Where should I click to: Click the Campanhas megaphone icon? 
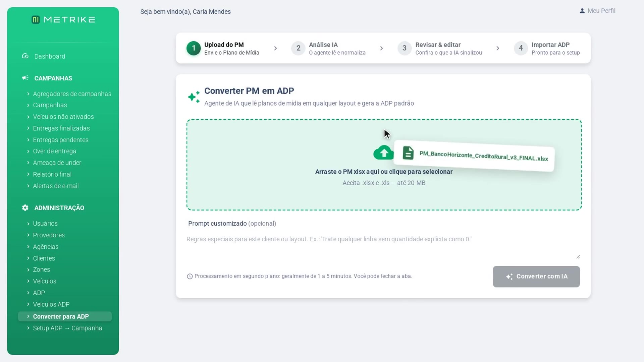click(x=25, y=78)
